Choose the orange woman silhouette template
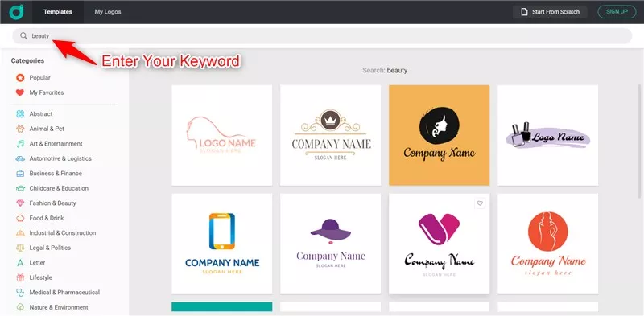 (x=439, y=135)
